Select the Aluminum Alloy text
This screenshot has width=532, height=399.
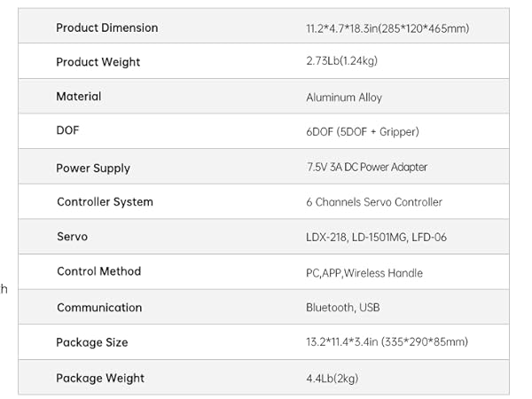click(344, 98)
